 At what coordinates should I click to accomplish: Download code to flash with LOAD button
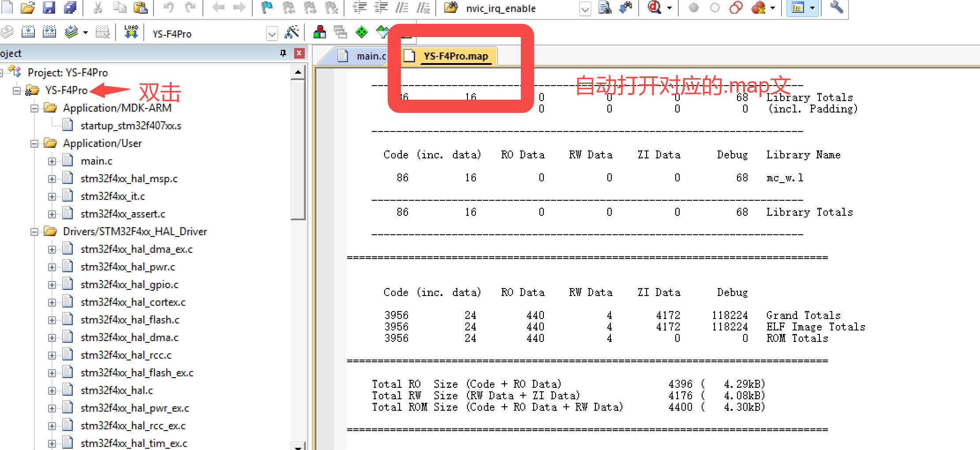coord(131,32)
